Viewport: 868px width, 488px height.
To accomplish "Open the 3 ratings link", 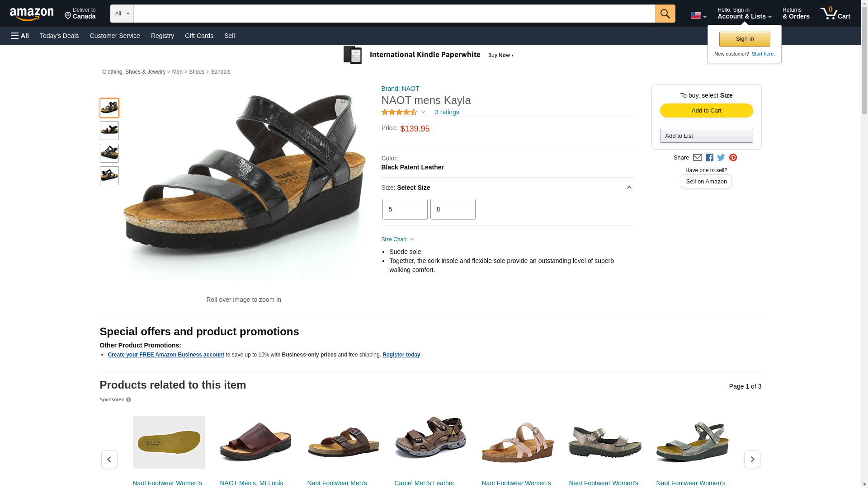I will tap(447, 112).
